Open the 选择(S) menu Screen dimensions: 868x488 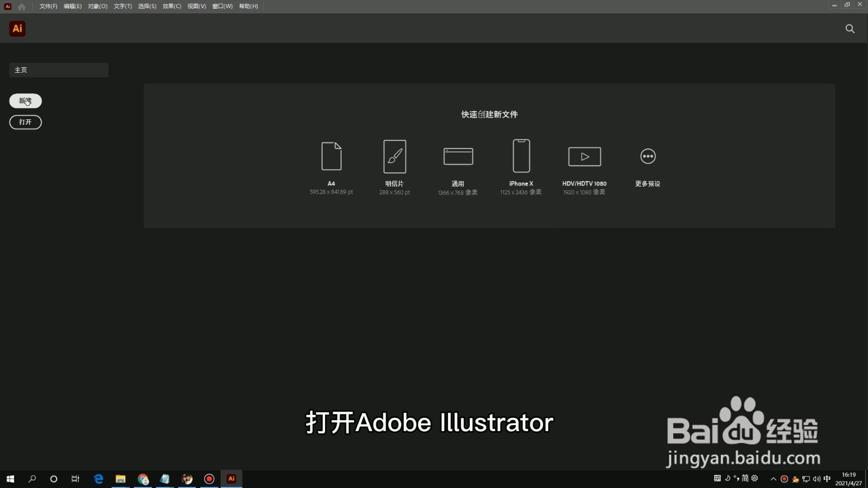click(x=147, y=7)
